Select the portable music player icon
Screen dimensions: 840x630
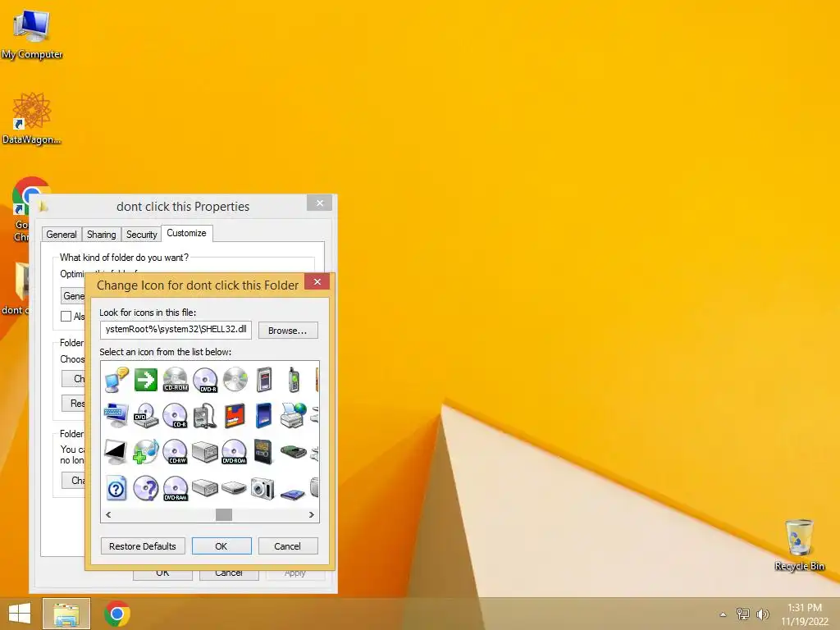click(x=205, y=416)
